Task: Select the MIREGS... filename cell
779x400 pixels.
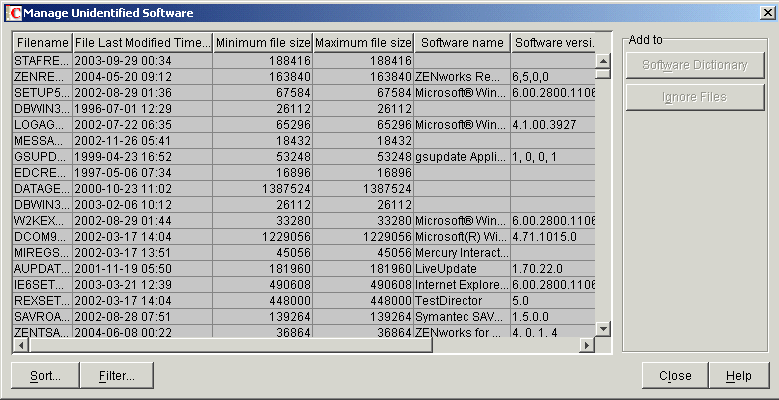Action: pyautogui.click(x=43, y=253)
